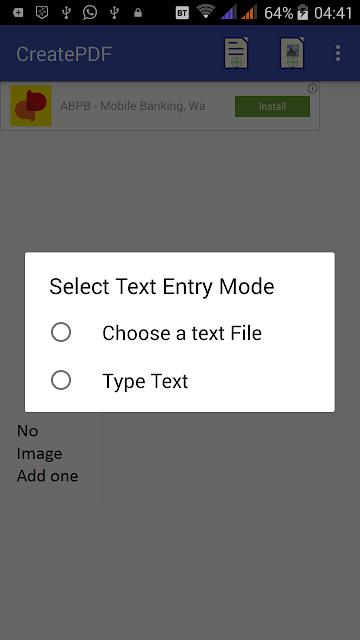360x640 pixels.
Task: Tap the Wi-Fi status icon
Action: 205,12
